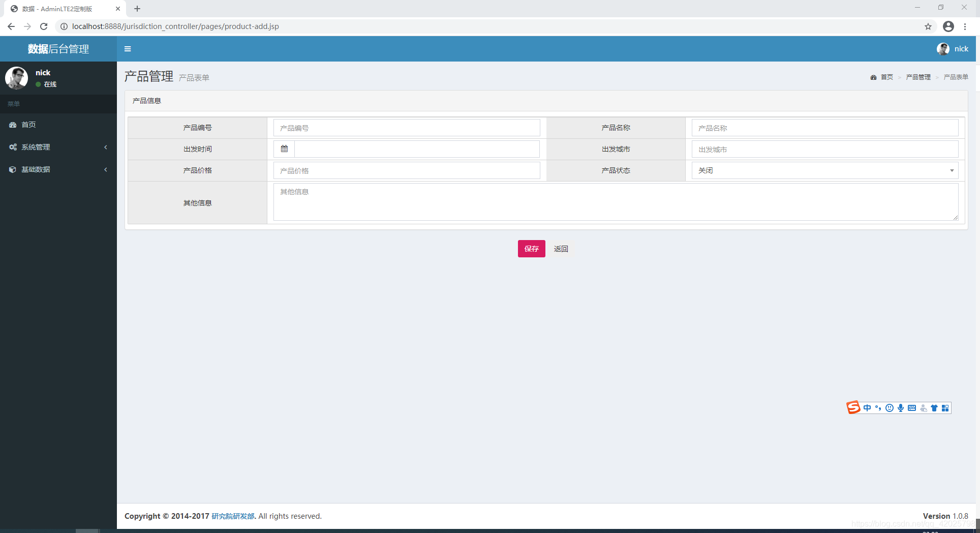Switch Sogou Chinese/English mode 中 icon
Image resolution: width=980 pixels, height=533 pixels.
click(x=867, y=408)
